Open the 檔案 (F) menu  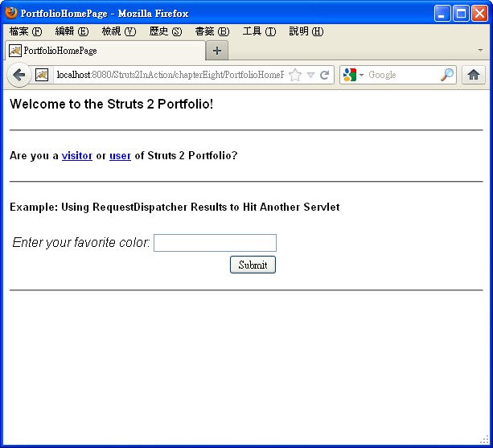tap(26, 31)
